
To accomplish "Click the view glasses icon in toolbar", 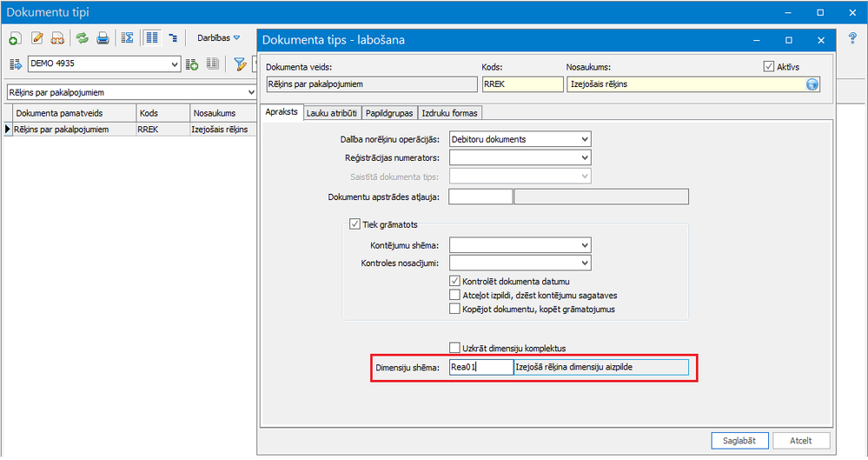I will [57, 38].
